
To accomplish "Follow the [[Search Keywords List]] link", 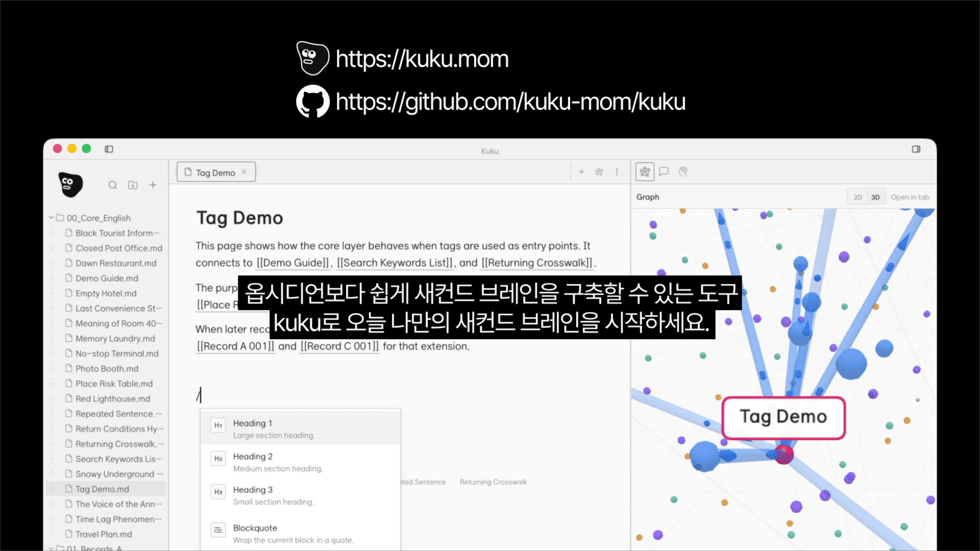I will tap(395, 263).
